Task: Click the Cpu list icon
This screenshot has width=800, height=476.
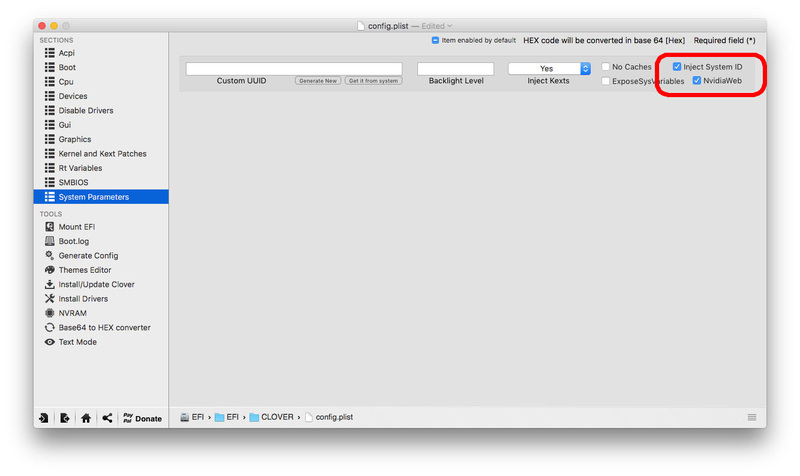Action: (x=49, y=81)
